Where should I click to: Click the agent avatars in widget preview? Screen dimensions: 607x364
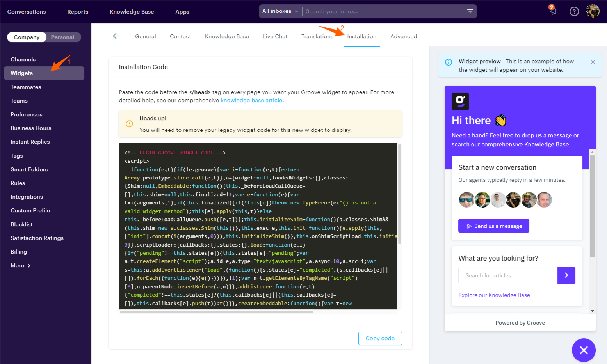tap(505, 200)
